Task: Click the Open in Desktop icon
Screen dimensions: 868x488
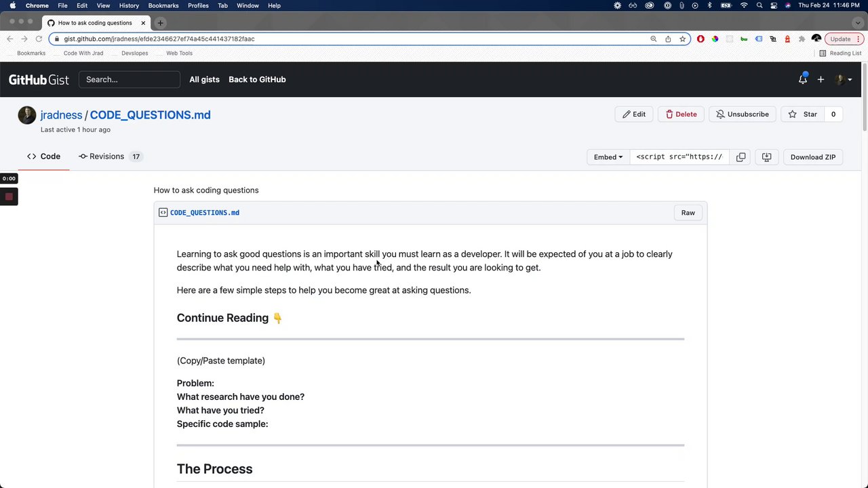Action: (x=767, y=157)
